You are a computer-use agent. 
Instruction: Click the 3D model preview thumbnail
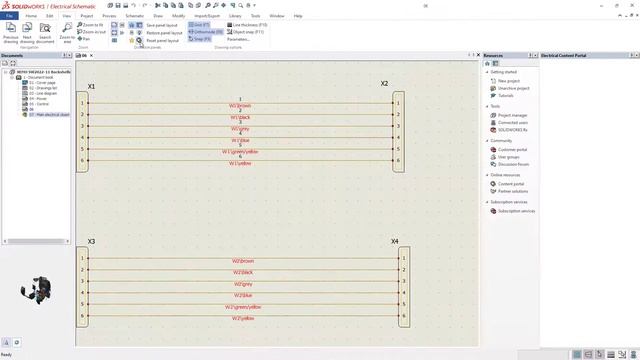36,290
